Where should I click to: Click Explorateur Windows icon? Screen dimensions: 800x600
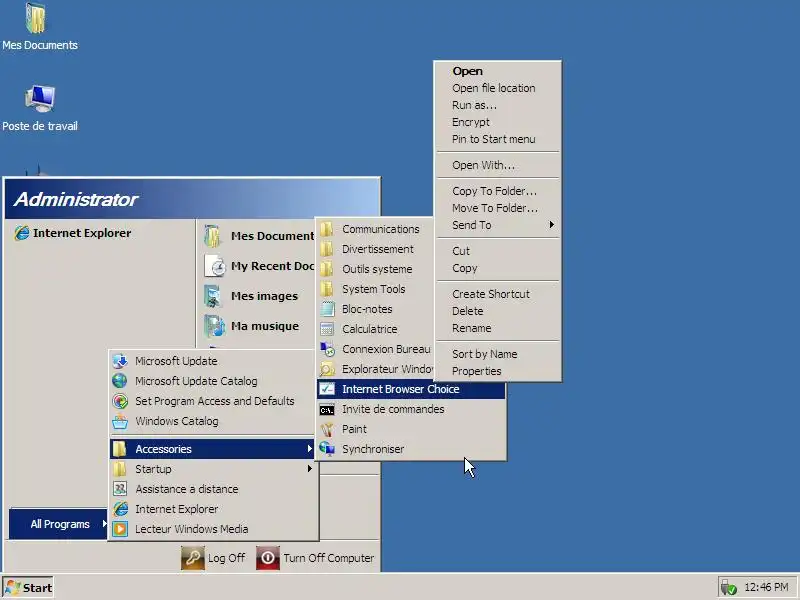(x=327, y=369)
